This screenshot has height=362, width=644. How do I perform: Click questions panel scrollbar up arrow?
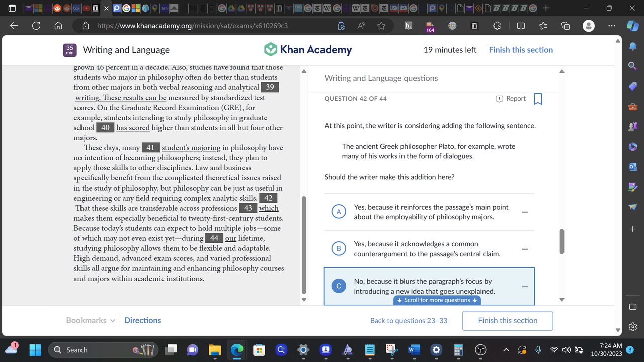[x=562, y=71]
